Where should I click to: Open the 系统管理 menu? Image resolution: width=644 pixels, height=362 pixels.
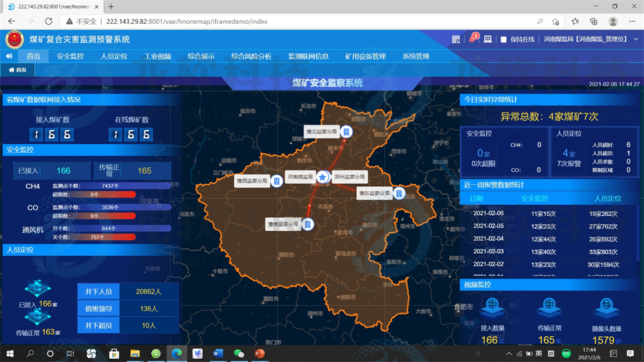pyautogui.click(x=415, y=56)
